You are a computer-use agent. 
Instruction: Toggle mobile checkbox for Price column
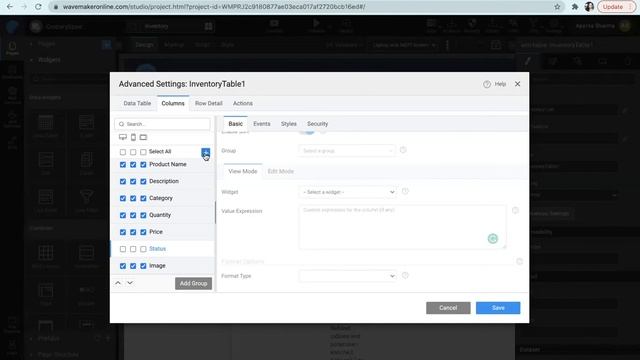(133, 232)
